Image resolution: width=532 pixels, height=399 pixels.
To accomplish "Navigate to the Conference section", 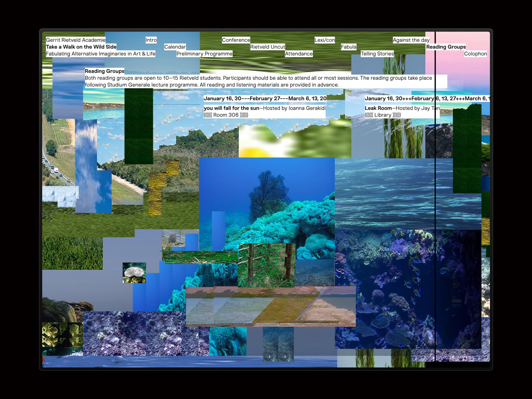I will click(x=236, y=40).
